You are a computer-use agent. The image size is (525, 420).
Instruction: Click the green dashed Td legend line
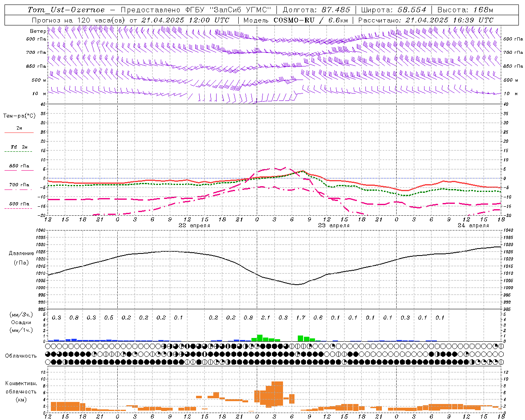tap(18, 151)
